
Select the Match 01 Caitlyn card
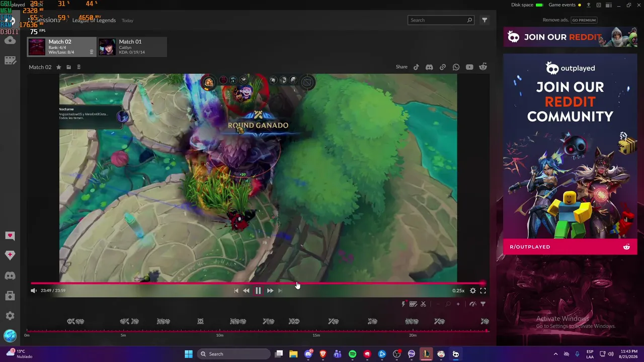coord(132,47)
